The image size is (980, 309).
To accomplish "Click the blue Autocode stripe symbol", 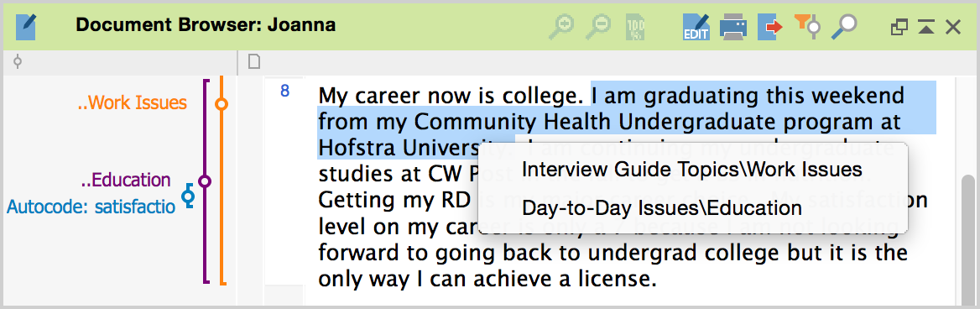I will 188,196.
